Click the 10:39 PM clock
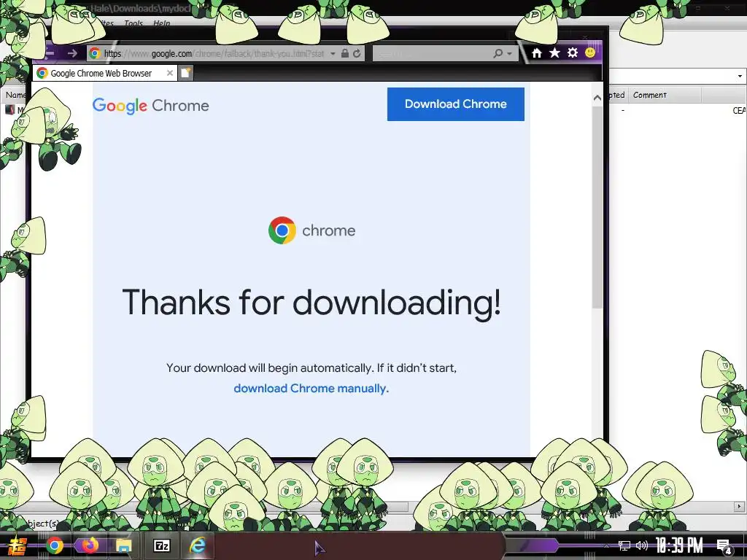This screenshot has width=747, height=560. pyautogui.click(x=679, y=545)
